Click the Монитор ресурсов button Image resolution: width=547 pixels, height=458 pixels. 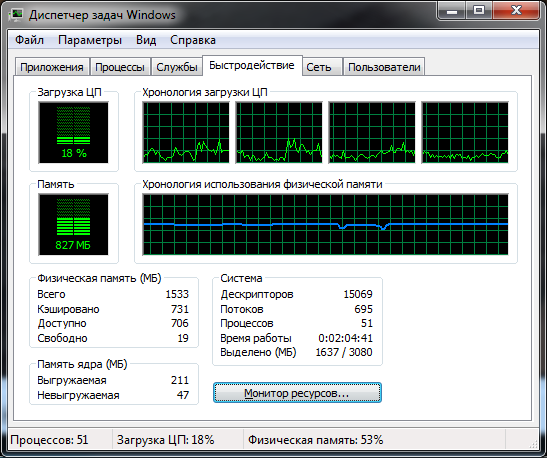tap(297, 393)
